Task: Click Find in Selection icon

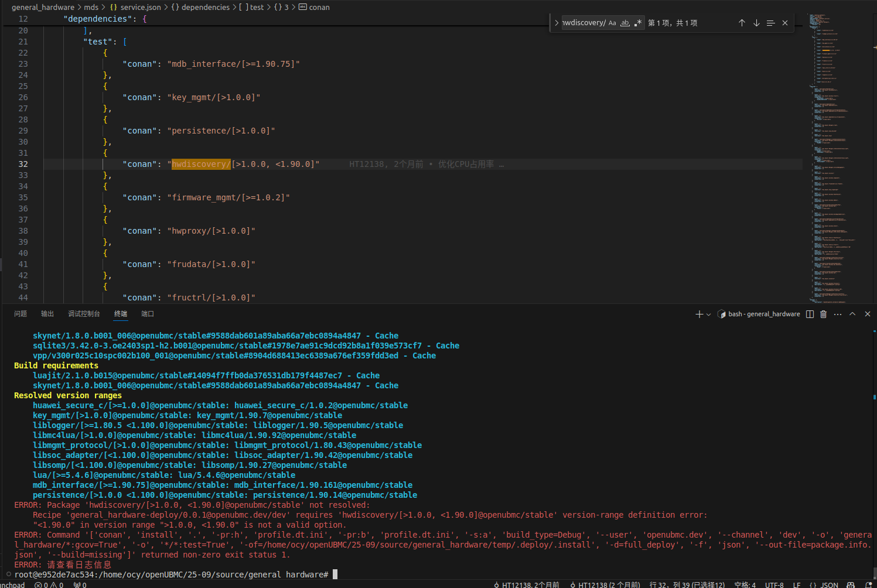Action: (x=770, y=23)
